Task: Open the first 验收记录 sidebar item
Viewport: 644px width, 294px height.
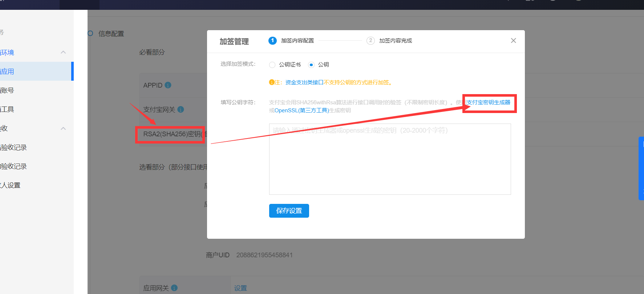Action: tap(36, 147)
